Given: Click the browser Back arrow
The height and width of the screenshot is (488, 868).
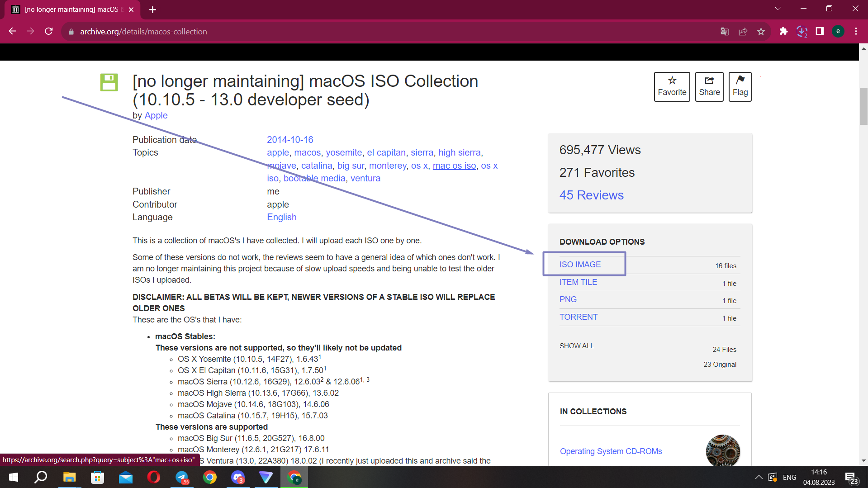Looking at the screenshot, I should point(13,31).
